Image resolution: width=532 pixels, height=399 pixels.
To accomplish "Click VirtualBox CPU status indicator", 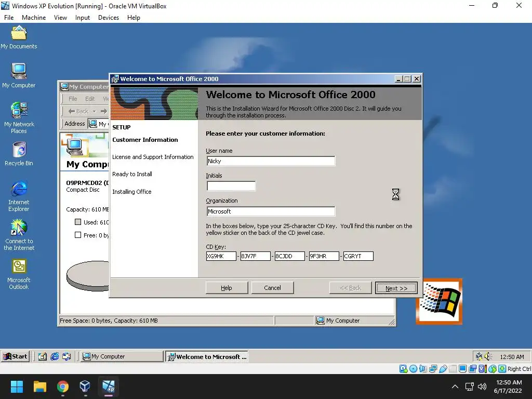I will tap(483, 369).
